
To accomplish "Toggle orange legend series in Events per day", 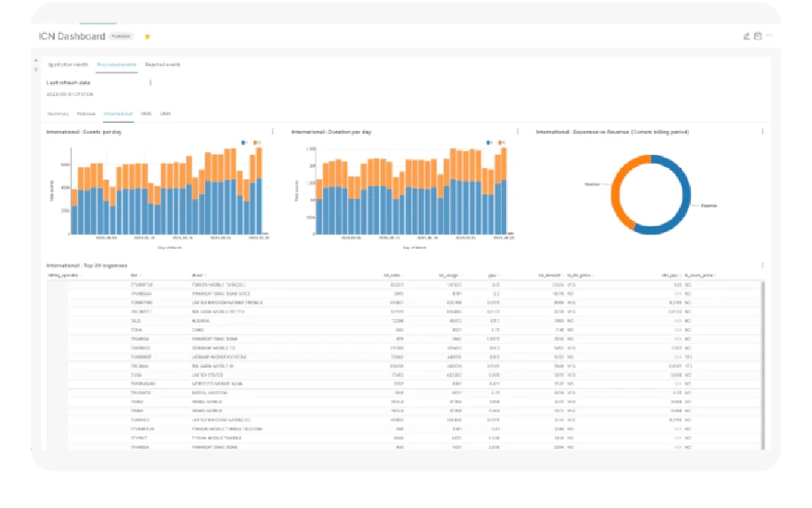I will click(x=257, y=143).
